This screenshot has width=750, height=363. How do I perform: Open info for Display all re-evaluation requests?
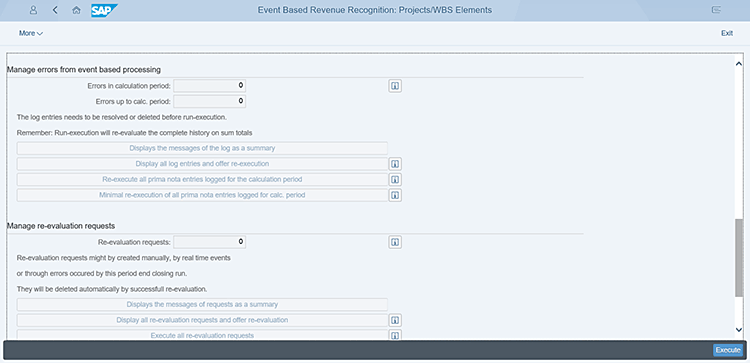point(395,320)
